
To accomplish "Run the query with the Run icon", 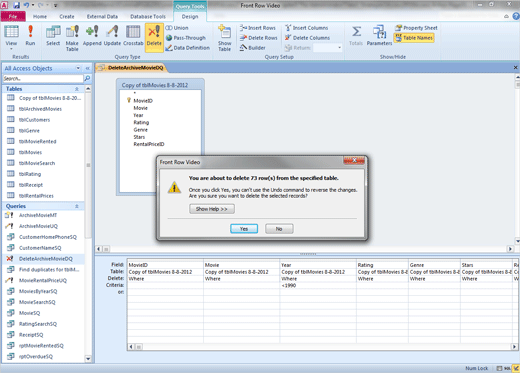I will pos(30,35).
